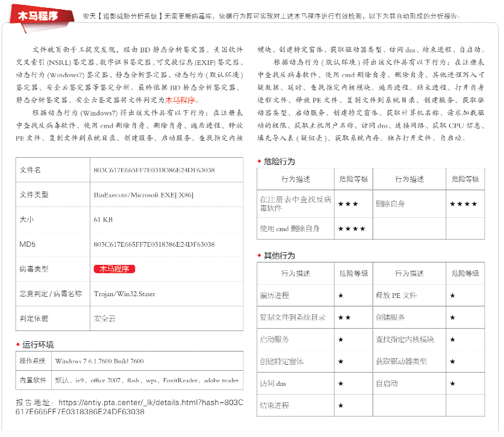Viewport: 504px width, 437px height.
Task: Click the 病毒类型 label cell
Action: point(53,268)
